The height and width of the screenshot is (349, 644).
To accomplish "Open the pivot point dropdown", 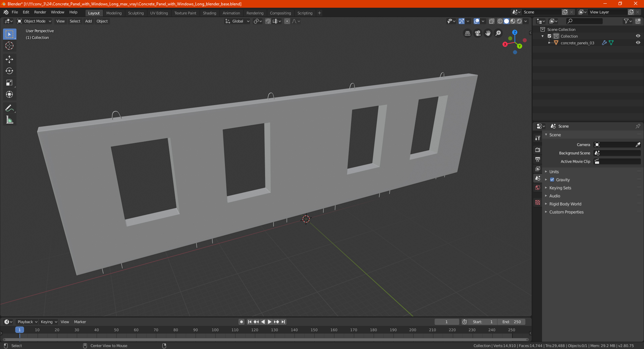I will pyautogui.click(x=258, y=21).
